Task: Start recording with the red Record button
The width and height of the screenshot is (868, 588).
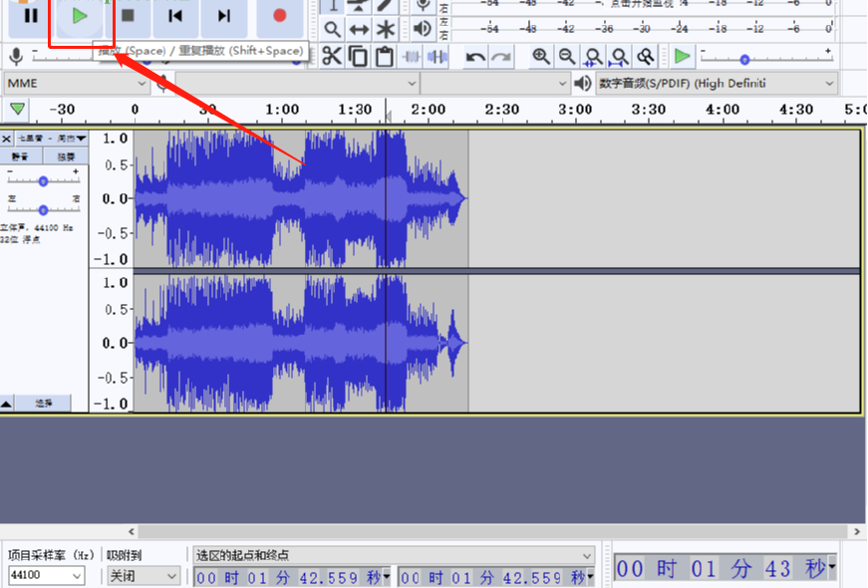Action: pyautogui.click(x=280, y=16)
